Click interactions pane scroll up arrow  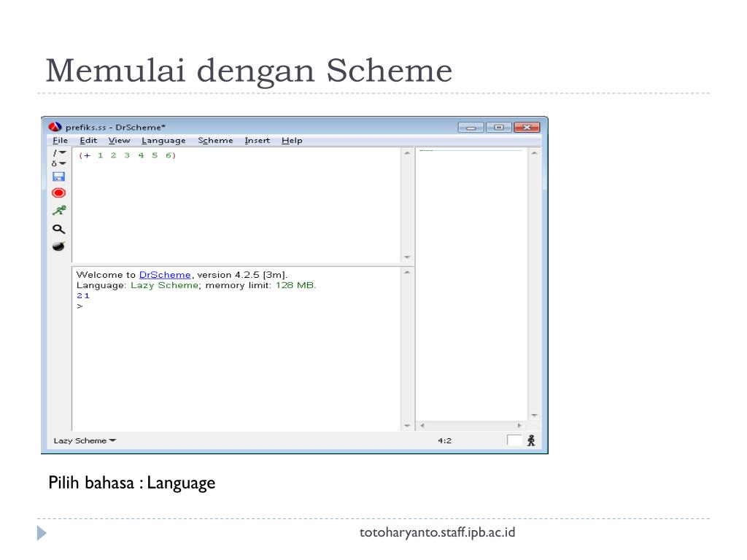click(x=407, y=273)
